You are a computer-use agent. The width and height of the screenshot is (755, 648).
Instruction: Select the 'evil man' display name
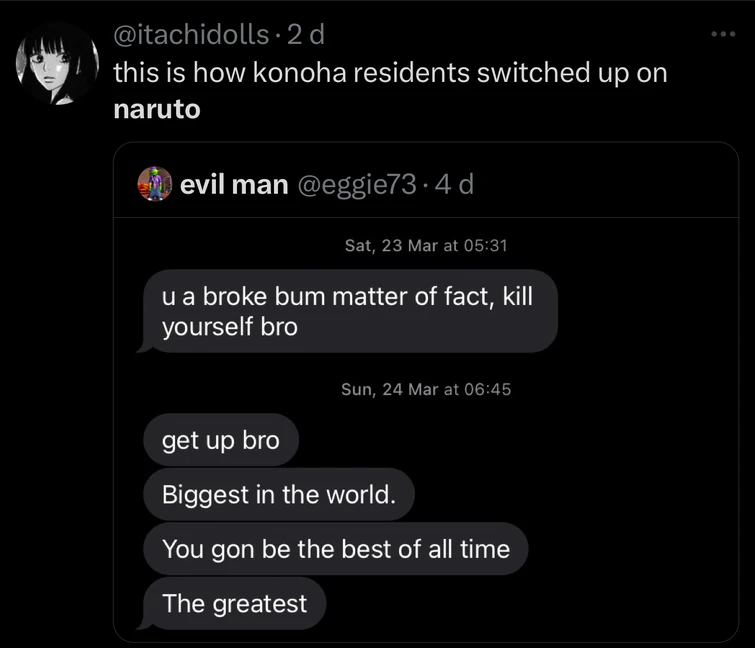click(234, 185)
